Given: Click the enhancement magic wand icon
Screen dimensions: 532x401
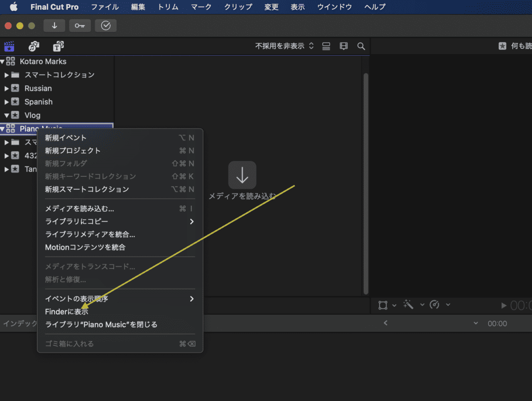Looking at the screenshot, I should (x=408, y=305).
